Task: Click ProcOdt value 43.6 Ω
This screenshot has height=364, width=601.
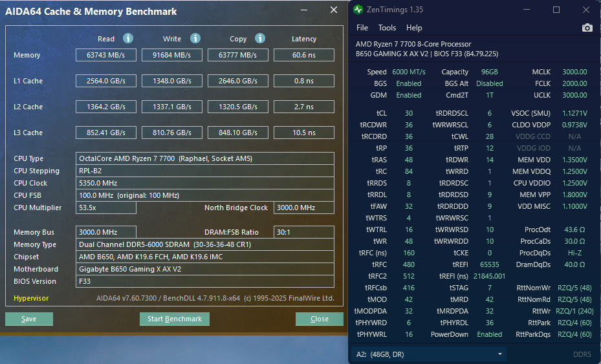Action: pyautogui.click(x=574, y=230)
